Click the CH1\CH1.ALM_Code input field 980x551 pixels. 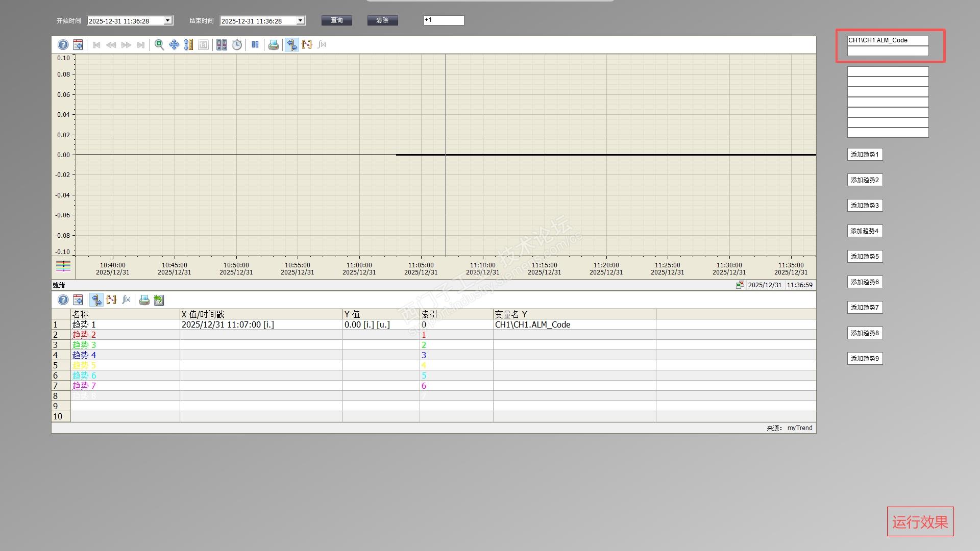click(887, 40)
